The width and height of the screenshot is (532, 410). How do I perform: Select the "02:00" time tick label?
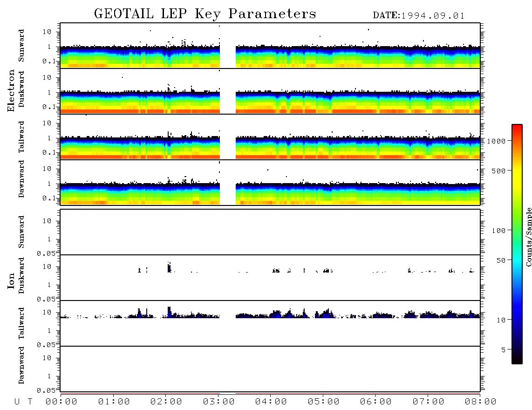click(166, 402)
